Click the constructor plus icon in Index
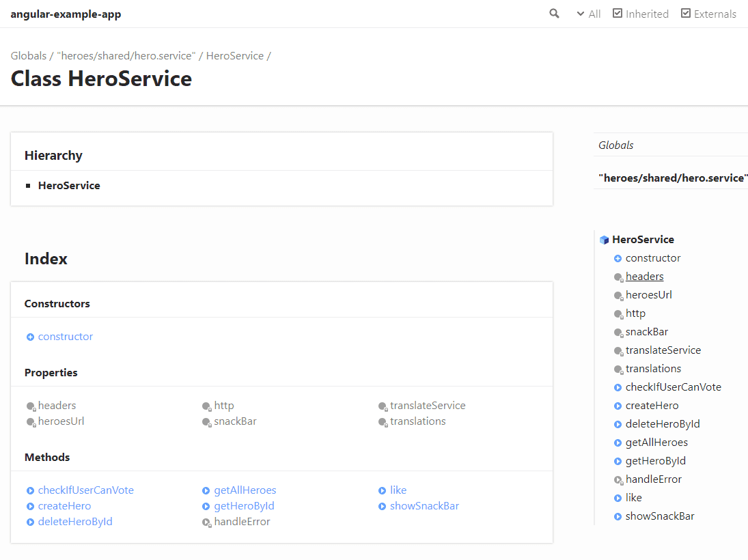The image size is (748, 560). 30,337
